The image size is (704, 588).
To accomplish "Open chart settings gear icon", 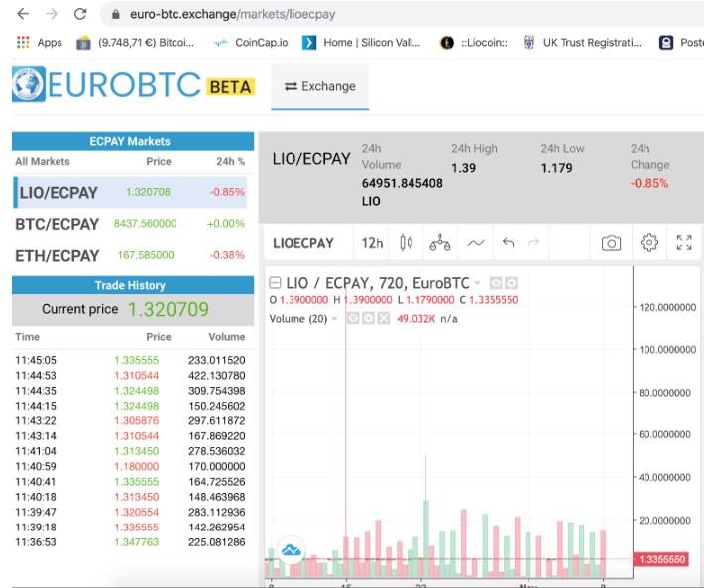I will tap(648, 242).
